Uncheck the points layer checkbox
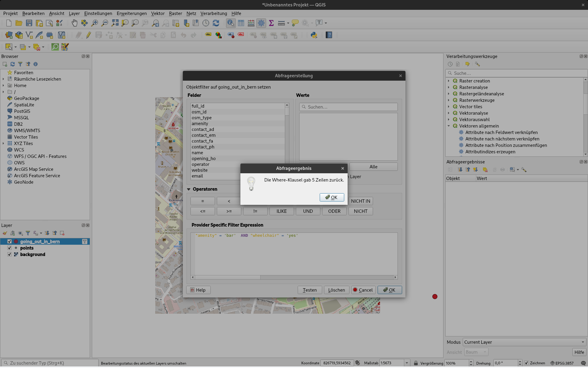The image size is (588, 368). 9,248
